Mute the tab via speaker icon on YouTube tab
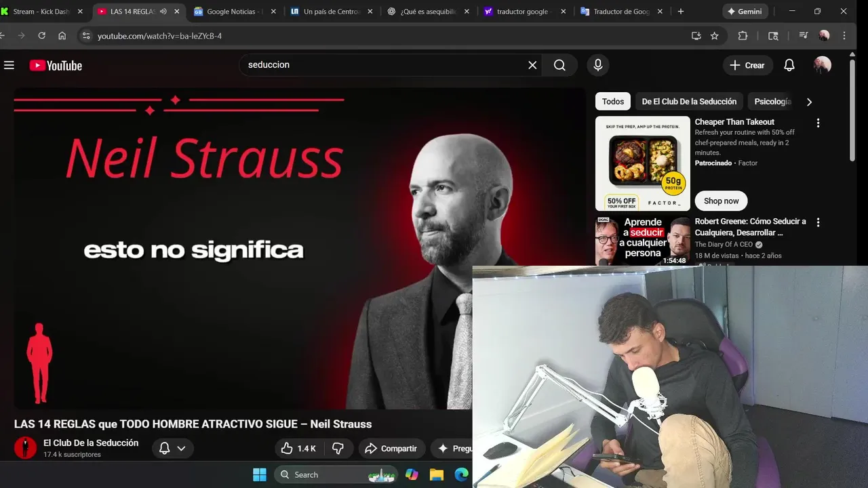The width and height of the screenshot is (868, 488). [163, 12]
